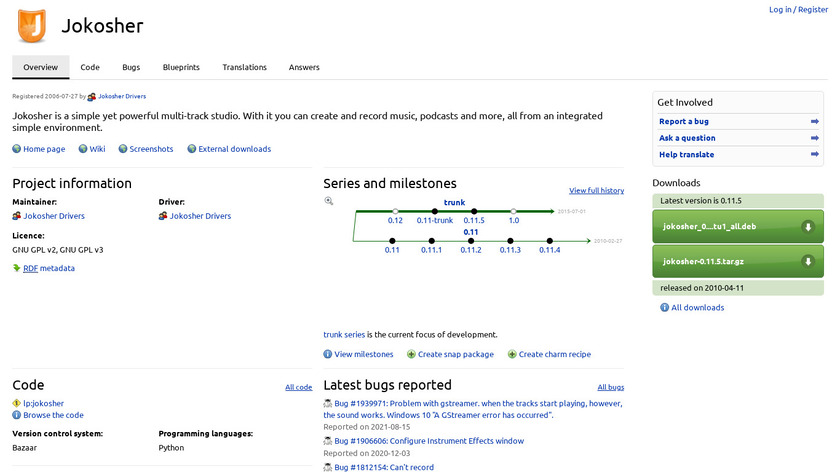This screenshot has width=840, height=472.
Task: Click the Jokosher orange logo icon
Action: 31,25
